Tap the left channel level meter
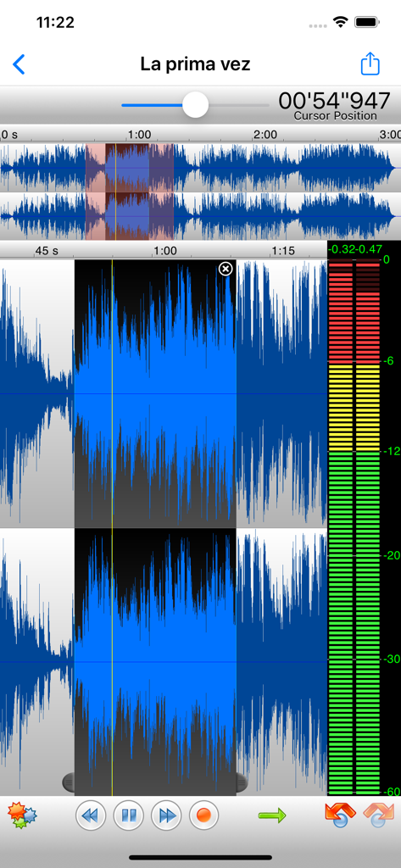 [x=340, y=527]
